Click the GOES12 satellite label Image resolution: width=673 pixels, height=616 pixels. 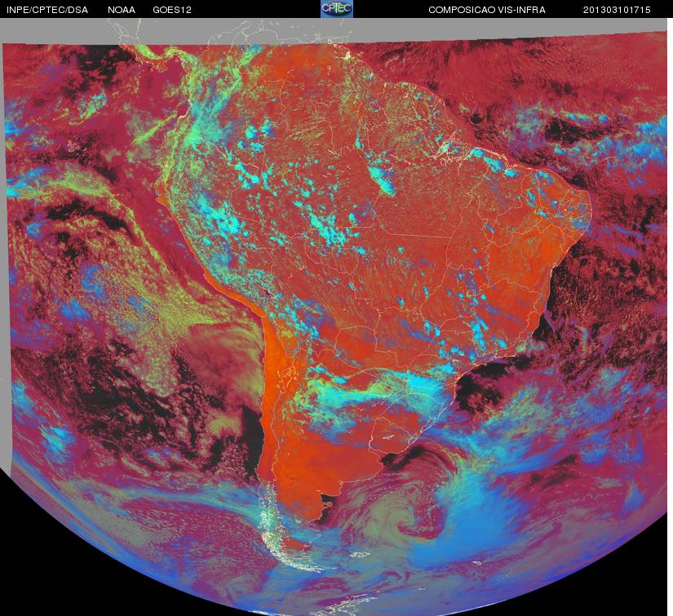(172, 10)
